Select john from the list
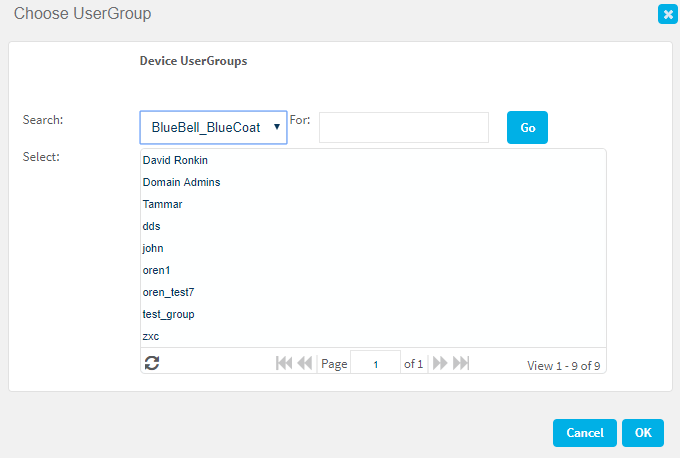This screenshot has width=680, height=458. 153,248
